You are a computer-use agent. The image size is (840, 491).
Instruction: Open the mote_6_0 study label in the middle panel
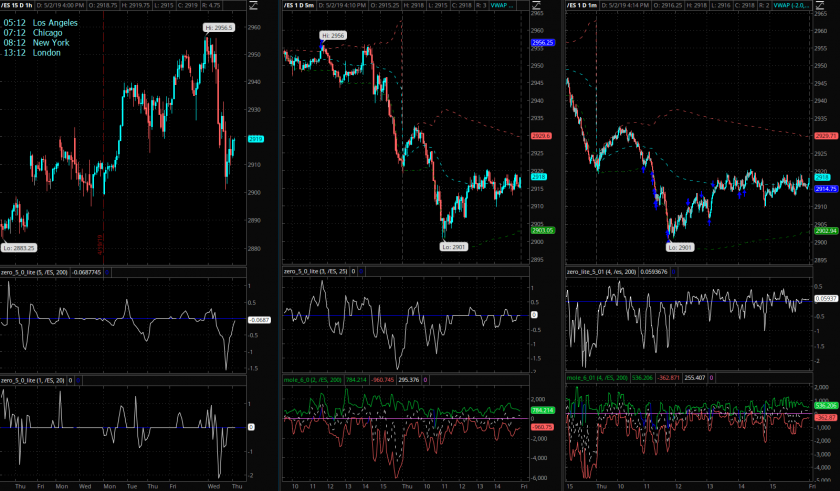(x=312, y=379)
